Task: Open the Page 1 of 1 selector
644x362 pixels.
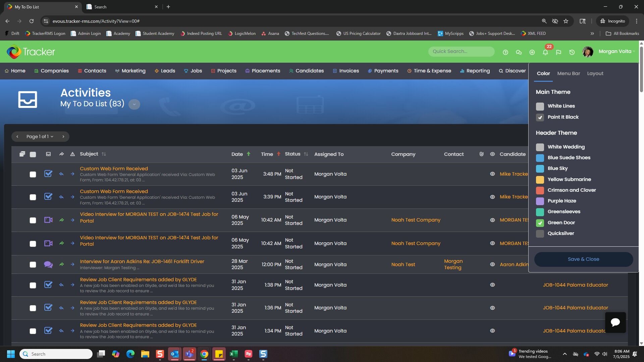Action: [40, 136]
